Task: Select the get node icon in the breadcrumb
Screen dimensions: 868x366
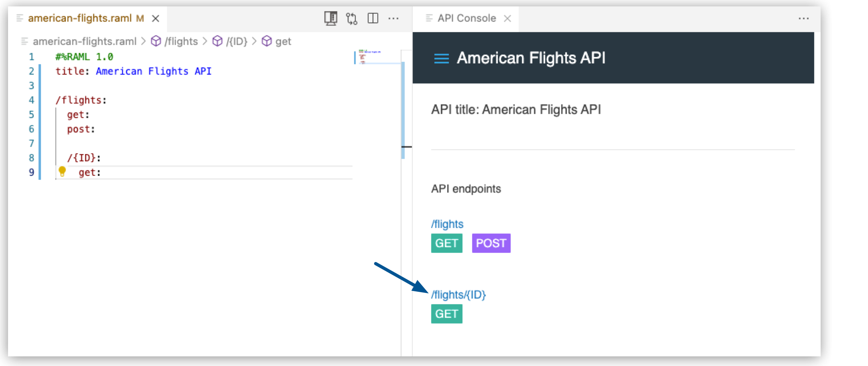Action: [266, 41]
